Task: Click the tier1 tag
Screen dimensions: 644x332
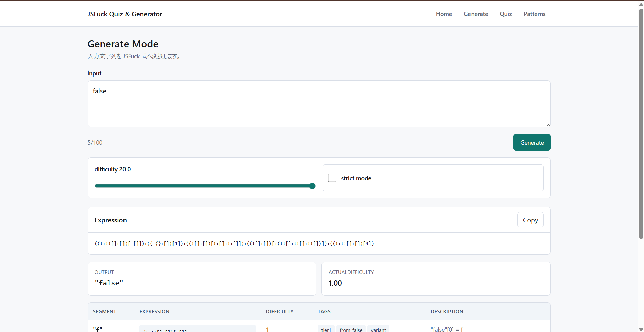Action: (326, 329)
